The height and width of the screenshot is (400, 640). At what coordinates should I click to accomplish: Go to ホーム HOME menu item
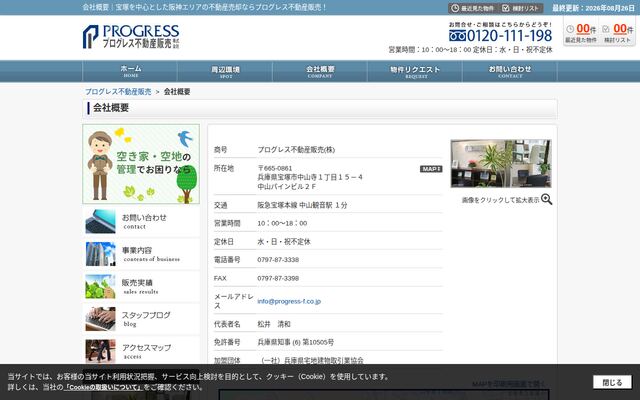(x=130, y=71)
